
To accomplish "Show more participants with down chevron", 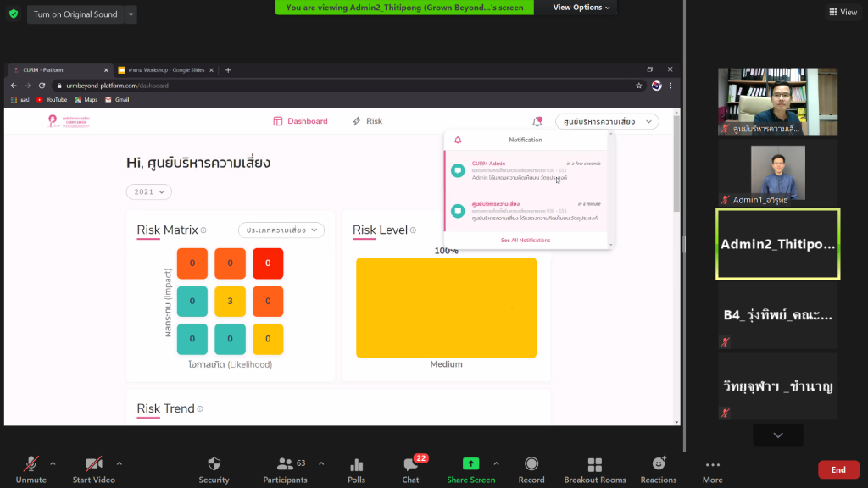I will (x=778, y=435).
